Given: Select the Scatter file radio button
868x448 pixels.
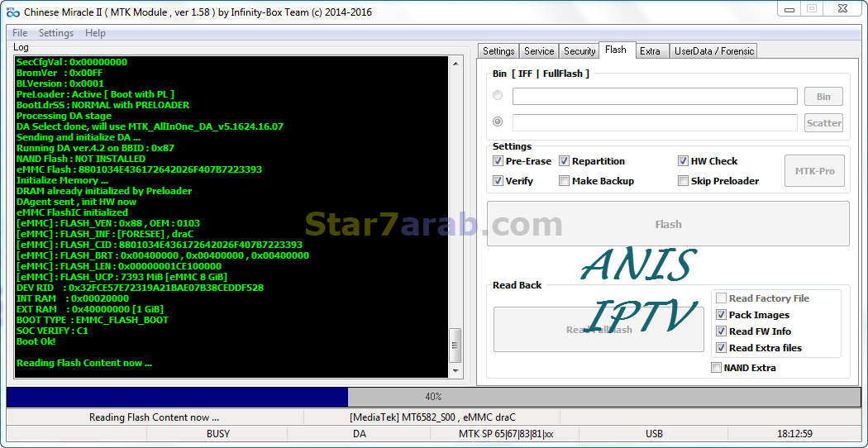Looking at the screenshot, I should click(498, 122).
